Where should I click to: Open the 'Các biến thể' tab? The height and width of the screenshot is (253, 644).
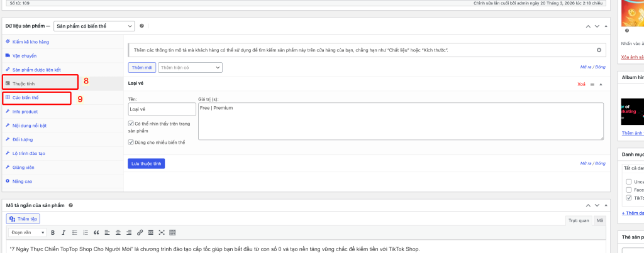point(26,97)
